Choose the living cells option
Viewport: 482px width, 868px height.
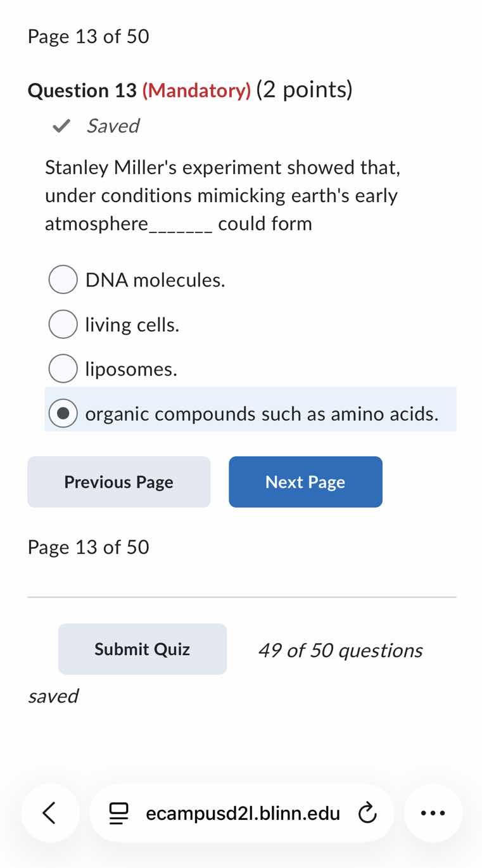pos(63,324)
